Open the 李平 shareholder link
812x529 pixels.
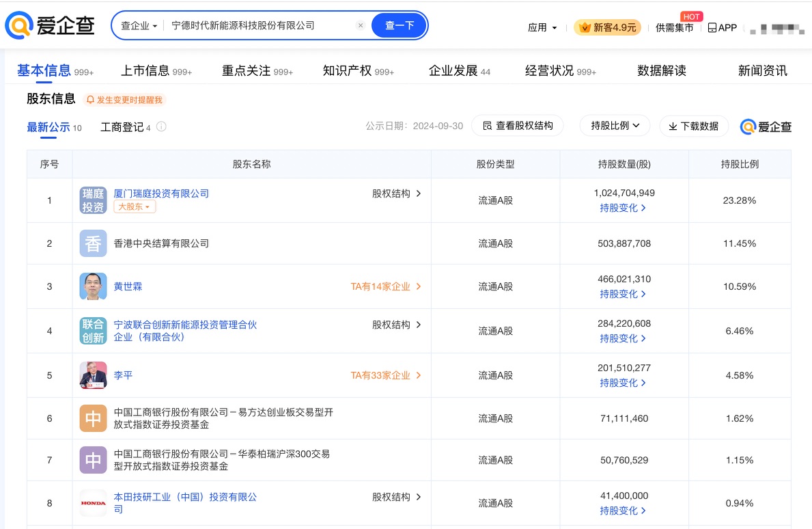[x=123, y=375]
